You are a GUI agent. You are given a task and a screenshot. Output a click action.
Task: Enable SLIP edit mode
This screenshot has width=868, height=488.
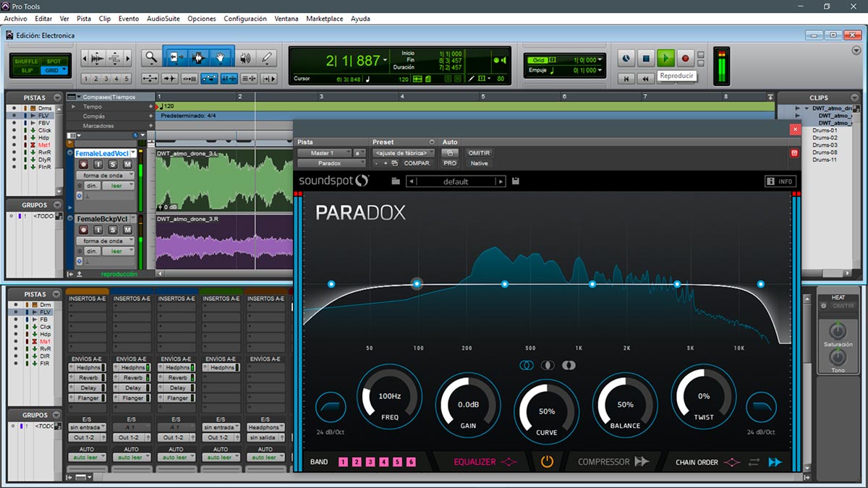click(27, 70)
